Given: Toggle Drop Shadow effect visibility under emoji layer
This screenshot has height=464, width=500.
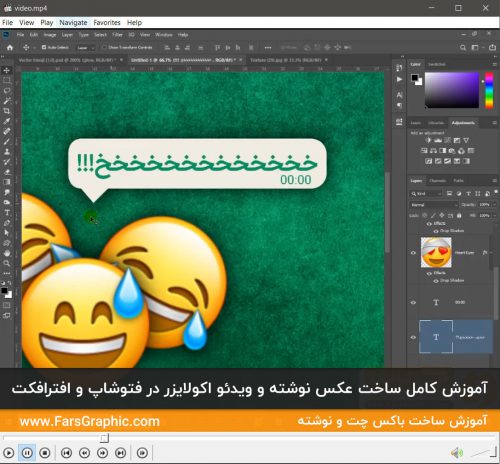Looking at the screenshot, I should (x=436, y=281).
